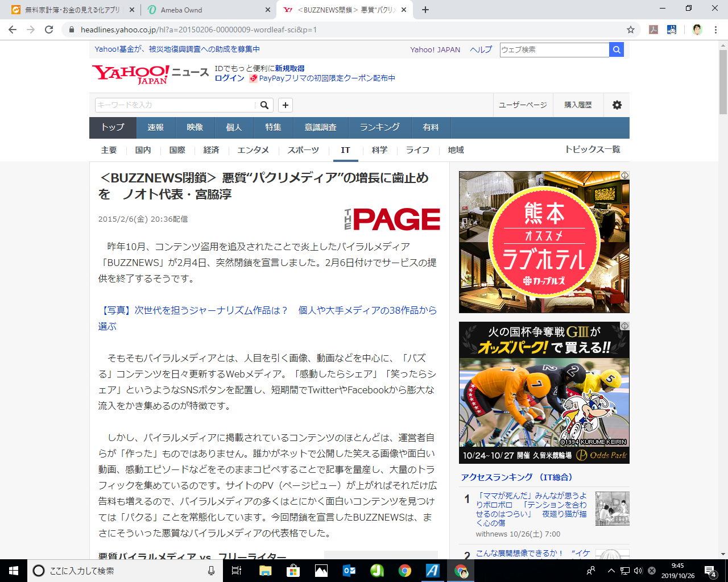728x582 pixels.
Task: Reload the page using the refresh icon
Action: click(x=49, y=30)
